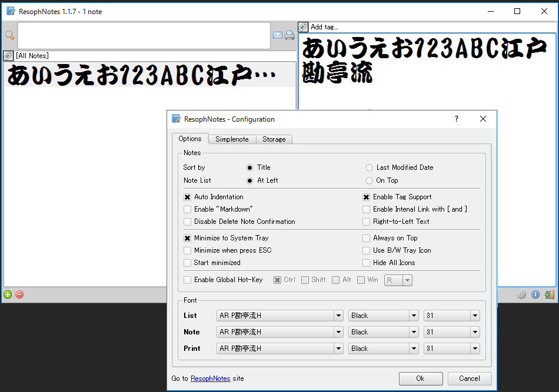Click the Cancel button
Viewport: 559px width, 392px height.
coord(470,378)
